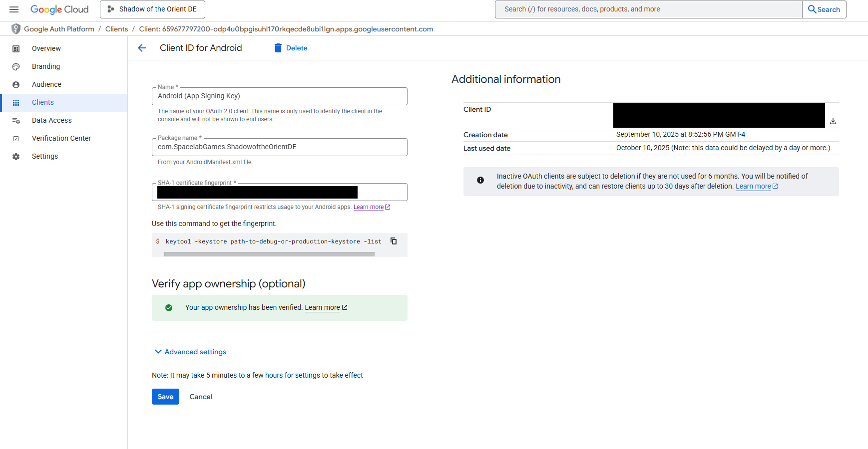Screen dimensions: 868x449
Task: Click the Data Access sidebar icon
Action: (x=16, y=121)
